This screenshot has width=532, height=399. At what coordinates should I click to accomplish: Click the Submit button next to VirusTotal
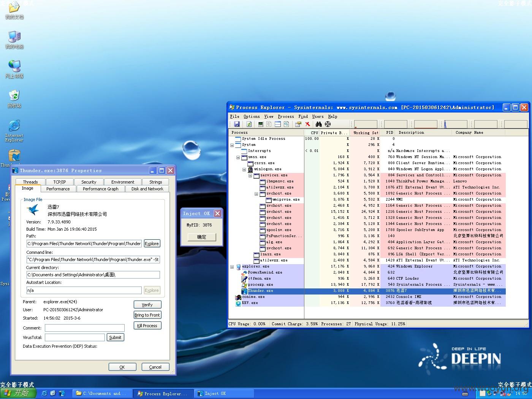115,337
